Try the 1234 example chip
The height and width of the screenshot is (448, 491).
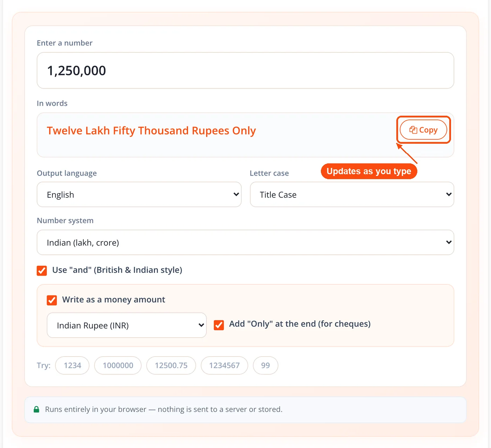click(x=72, y=365)
